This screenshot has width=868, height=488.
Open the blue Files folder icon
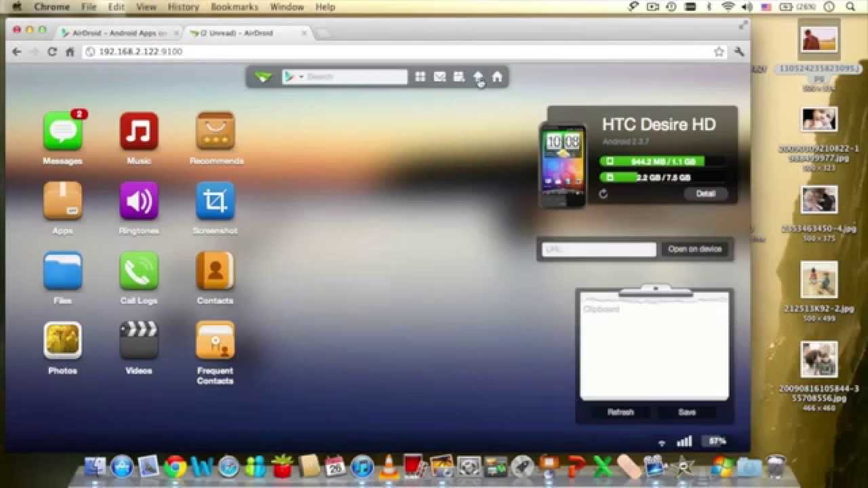pyautogui.click(x=63, y=270)
